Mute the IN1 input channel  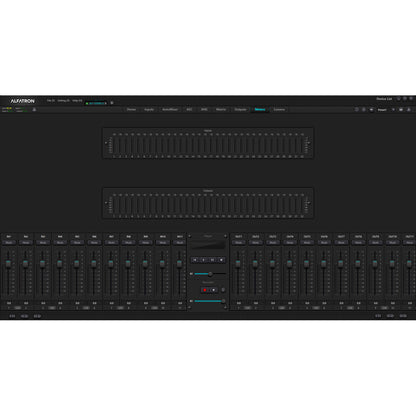9,242
